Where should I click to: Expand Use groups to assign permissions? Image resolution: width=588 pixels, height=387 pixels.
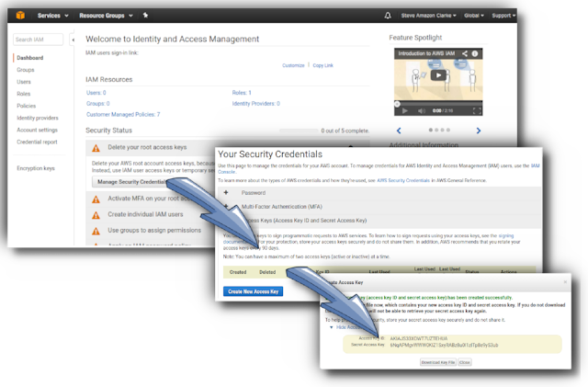pyautogui.click(x=154, y=230)
